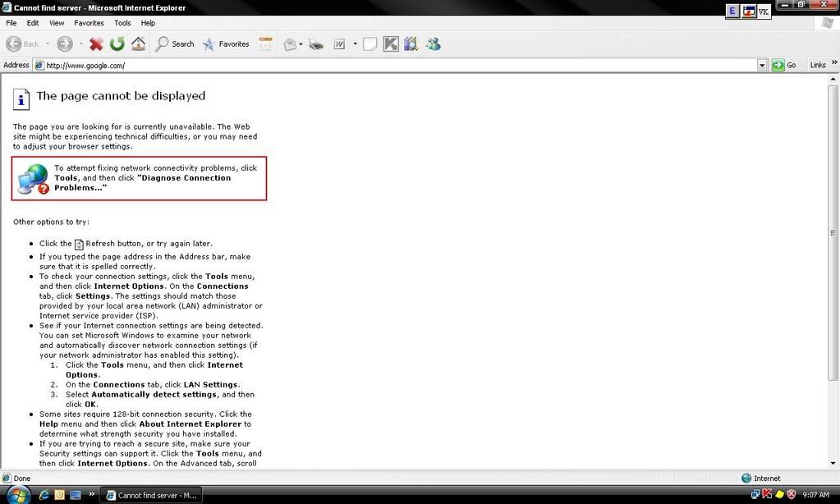Click the Kaspersky K toolbar icon
Viewport: 840px width, 504px height.
pos(391,44)
